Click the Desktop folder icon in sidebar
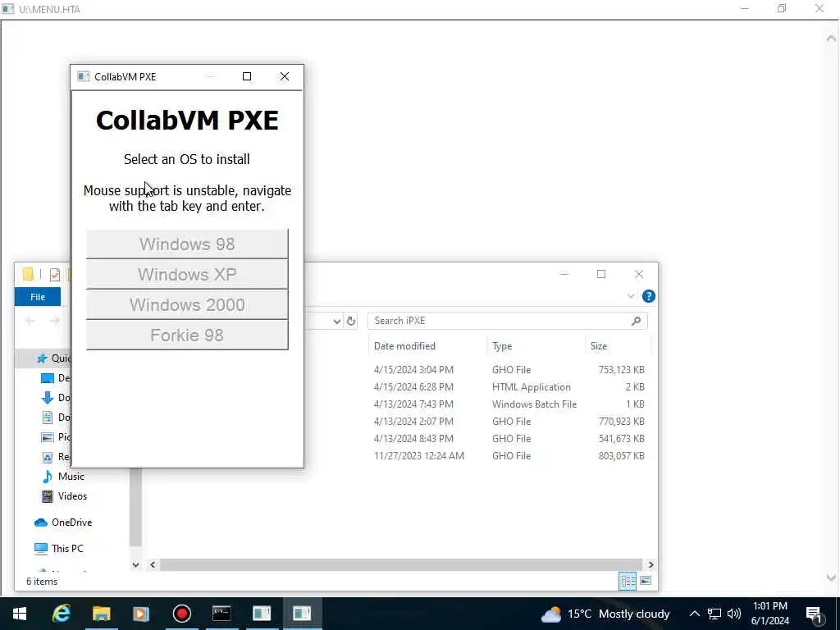 coord(48,378)
